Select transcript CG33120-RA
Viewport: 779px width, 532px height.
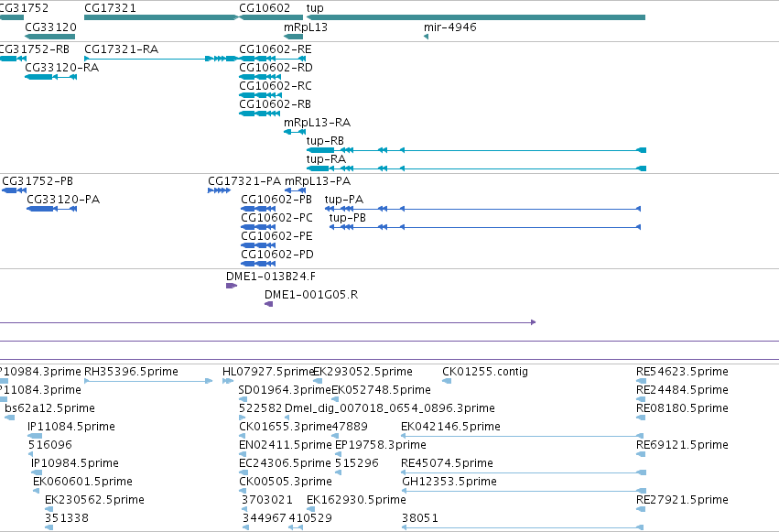[x=50, y=77]
